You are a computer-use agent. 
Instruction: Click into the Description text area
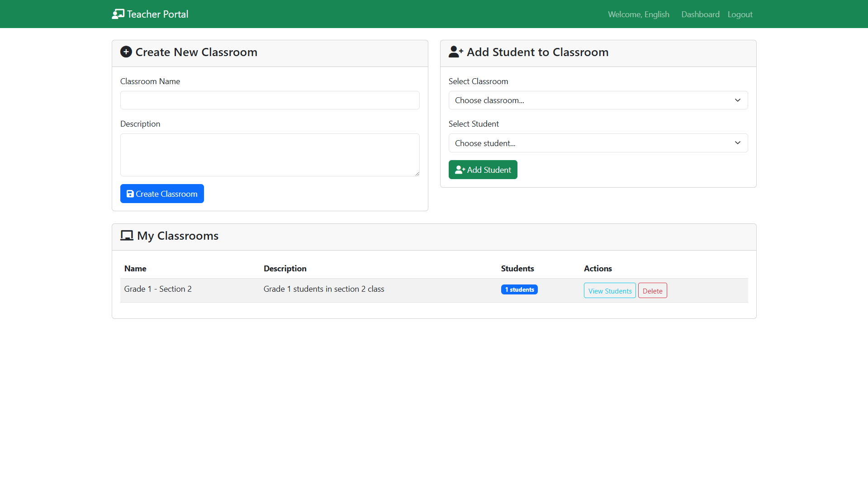[x=270, y=155]
